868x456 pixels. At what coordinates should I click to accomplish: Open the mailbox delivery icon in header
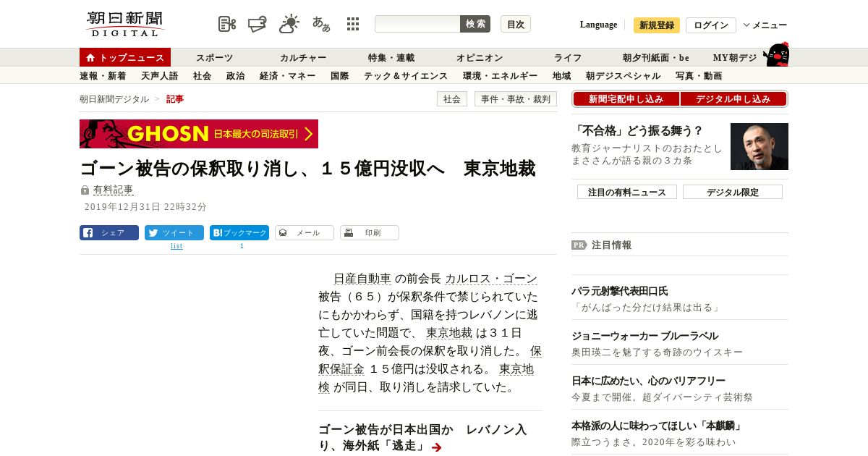[x=258, y=24]
